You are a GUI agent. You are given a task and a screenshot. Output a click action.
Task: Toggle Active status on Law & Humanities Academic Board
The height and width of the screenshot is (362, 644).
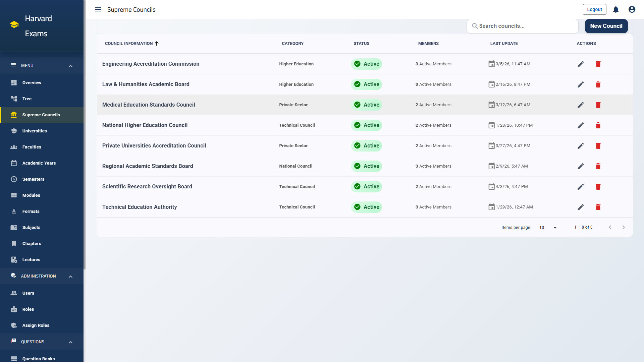(366, 84)
